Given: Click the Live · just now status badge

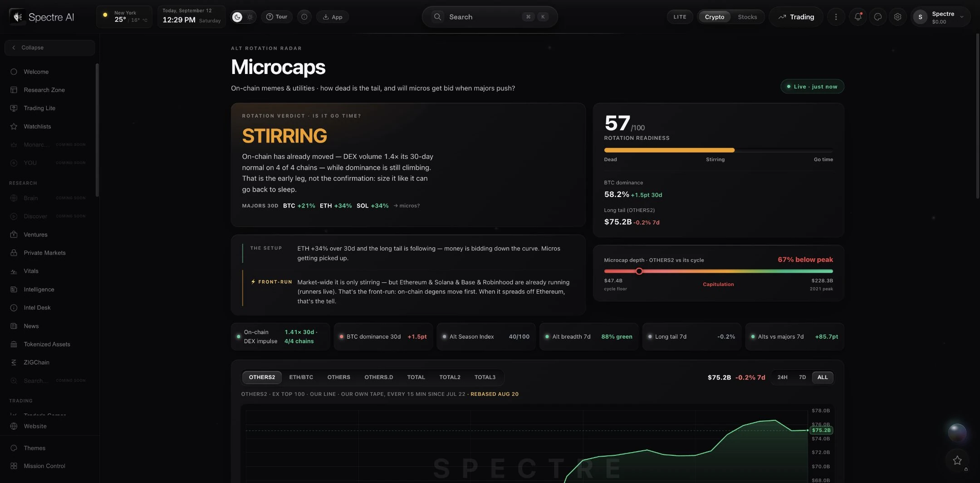Looking at the screenshot, I should (812, 87).
